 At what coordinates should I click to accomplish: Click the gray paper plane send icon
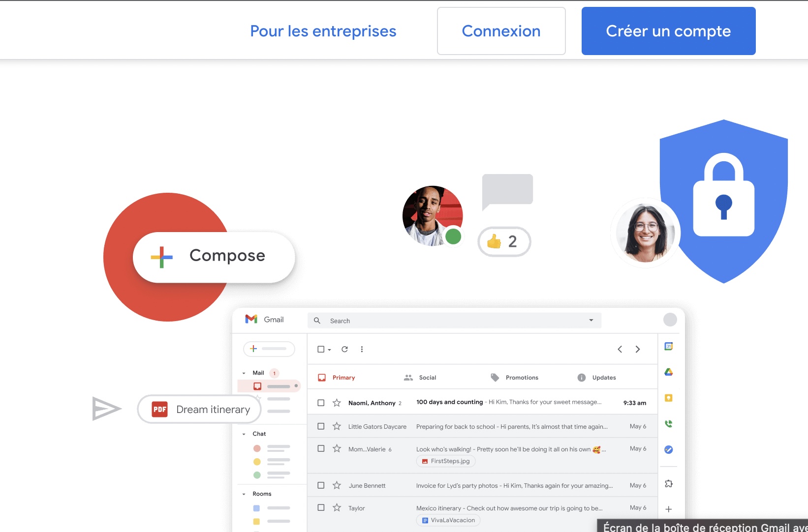click(106, 409)
